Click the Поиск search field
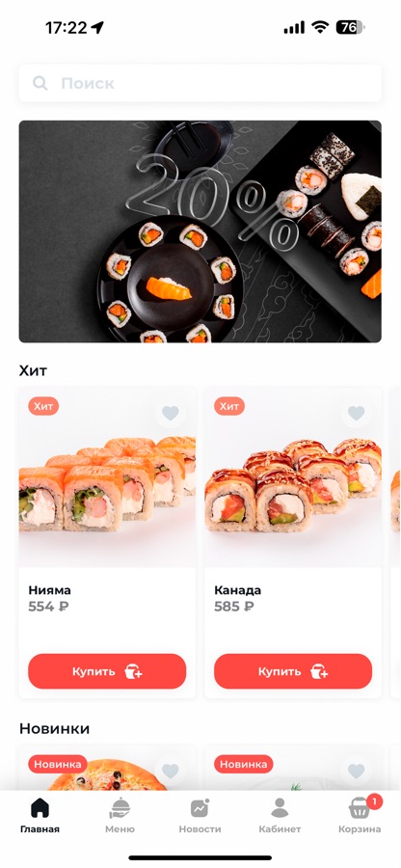 (200, 84)
